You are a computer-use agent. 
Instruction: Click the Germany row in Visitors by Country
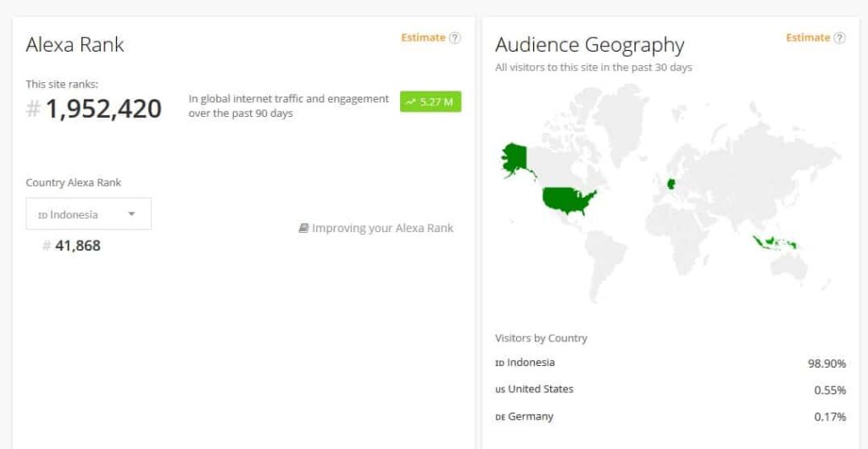point(670,416)
